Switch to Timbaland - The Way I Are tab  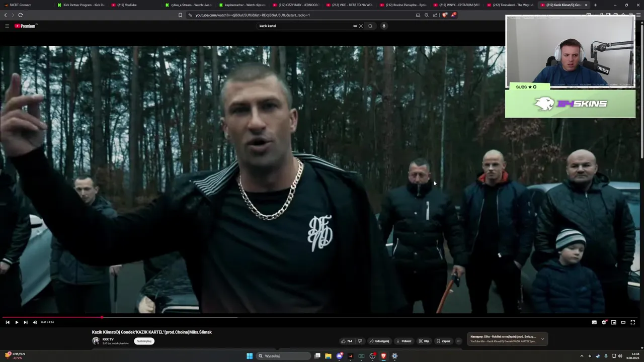[511, 5]
